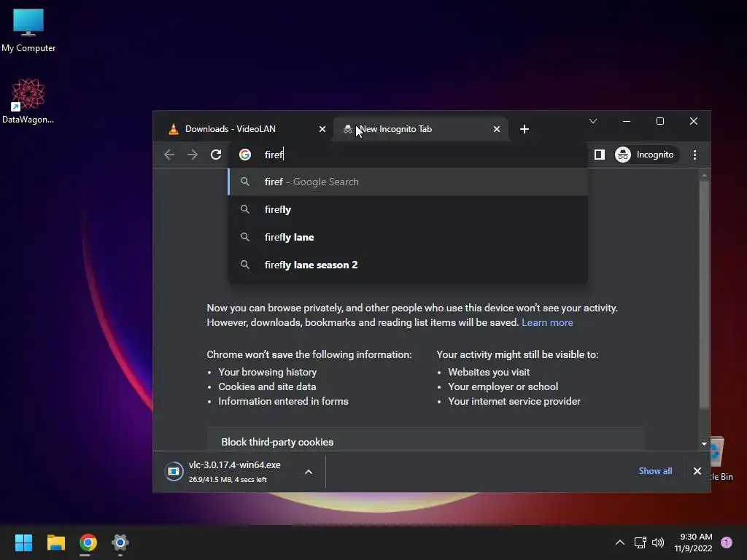Reload the current page
This screenshot has width=747, height=560.
(216, 155)
